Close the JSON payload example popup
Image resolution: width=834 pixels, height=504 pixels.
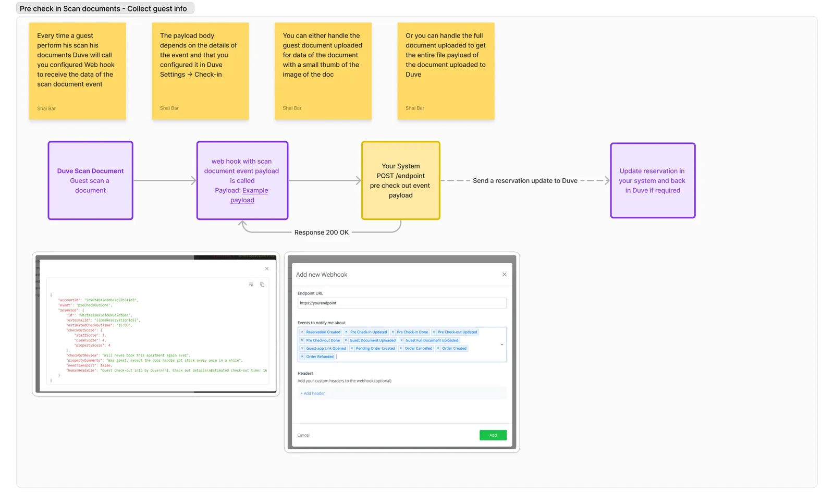click(267, 269)
